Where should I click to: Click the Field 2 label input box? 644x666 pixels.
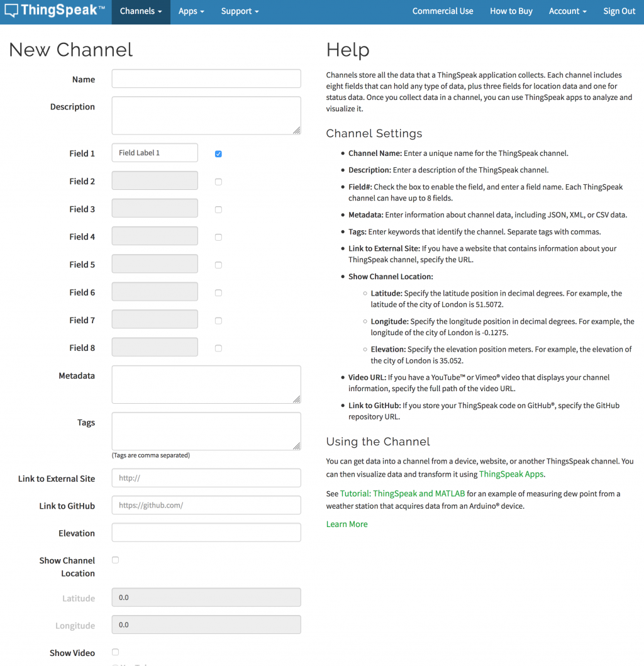click(155, 180)
